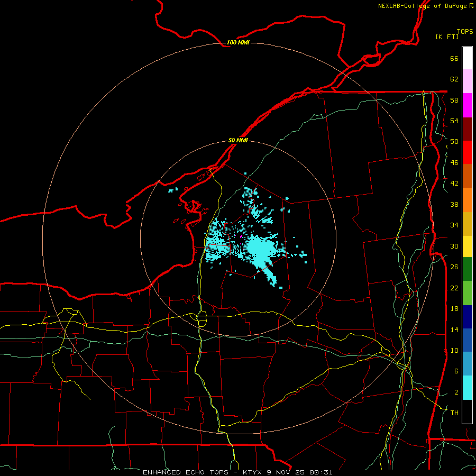
Task: Pick the bright red legend swatch
Action: [x=467, y=152]
